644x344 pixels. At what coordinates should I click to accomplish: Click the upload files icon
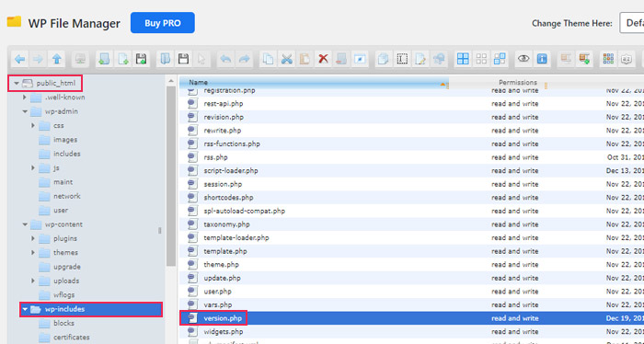142,59
